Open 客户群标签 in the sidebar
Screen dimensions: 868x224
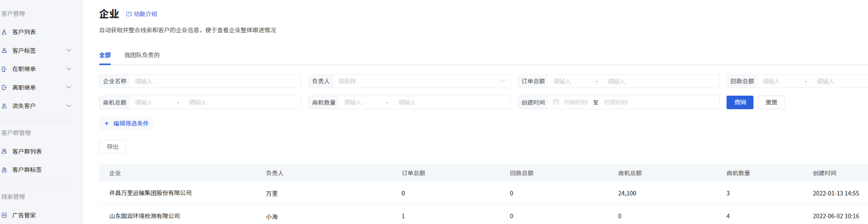[27, 170]
